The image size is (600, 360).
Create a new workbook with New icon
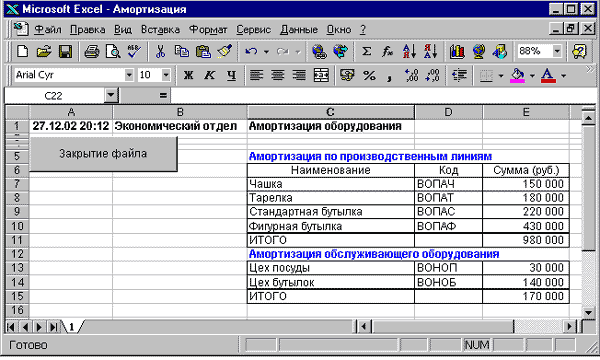pyautogui.click(x=23, y=51)
